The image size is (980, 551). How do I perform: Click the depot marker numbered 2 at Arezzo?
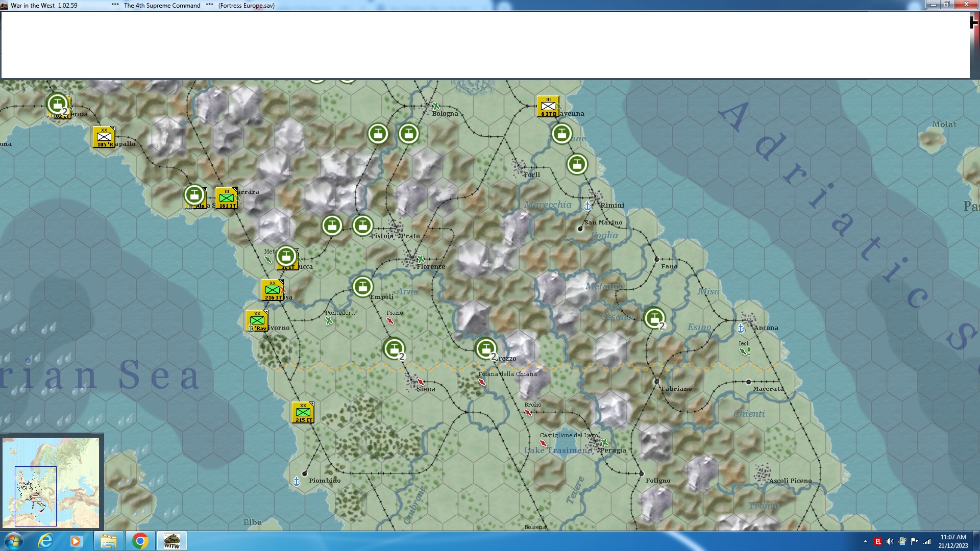(485, 348)
